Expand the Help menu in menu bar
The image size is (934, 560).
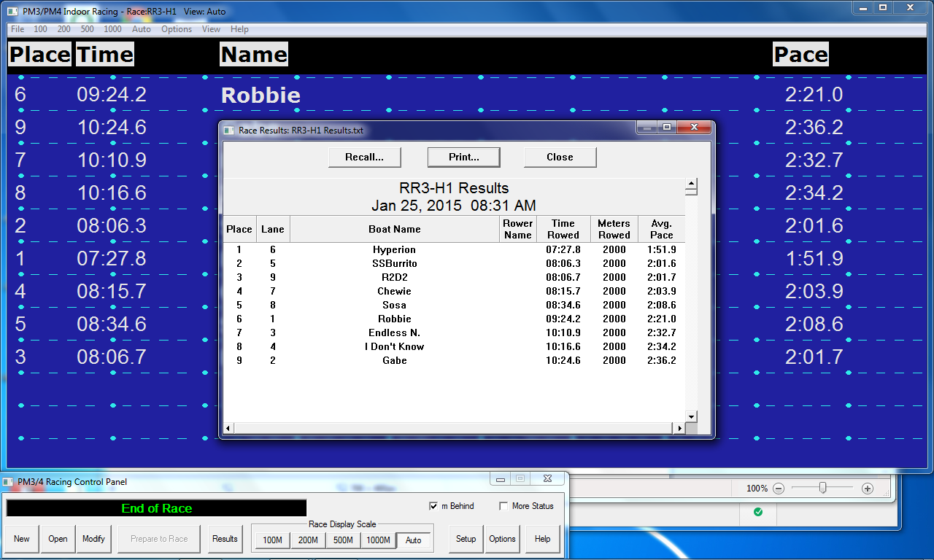pyautogui.click(x=239, y=29)
